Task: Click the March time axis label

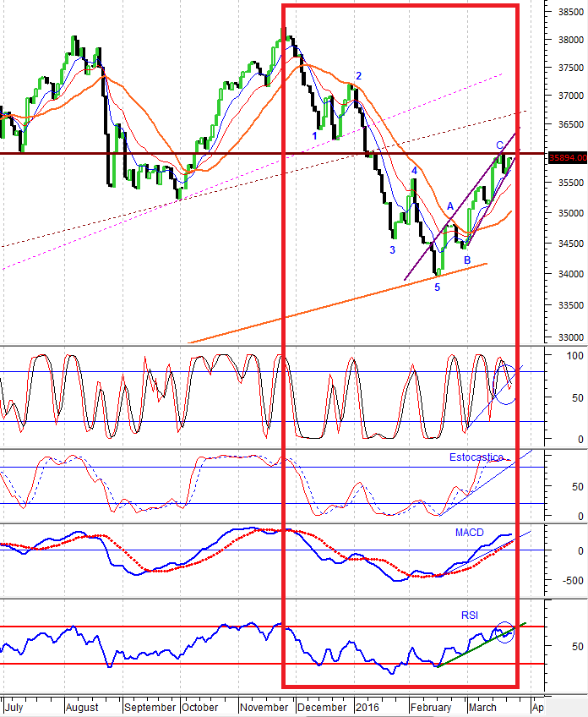Action: (x=482, y=708)
